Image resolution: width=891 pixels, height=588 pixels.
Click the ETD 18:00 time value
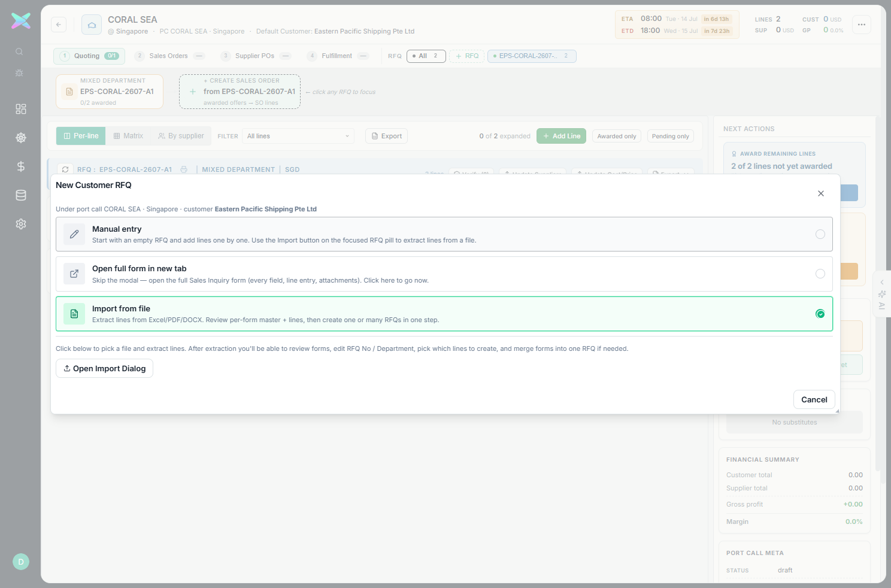click(x=650, y=31)
